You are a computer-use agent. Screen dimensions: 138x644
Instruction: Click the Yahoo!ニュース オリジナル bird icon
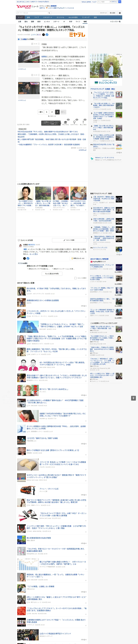pyautogui.click(x=92, y=159)
